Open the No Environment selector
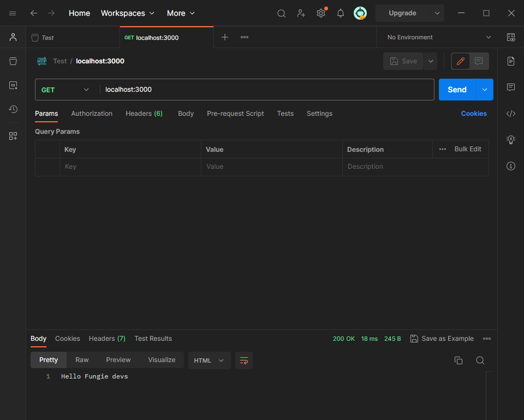524x420 pixels. coord(439,37)
